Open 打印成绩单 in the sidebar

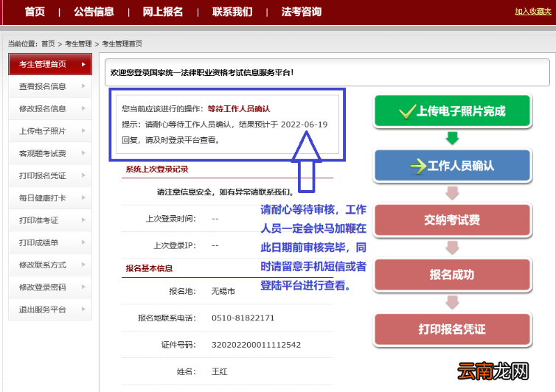[x=50, y=242]
